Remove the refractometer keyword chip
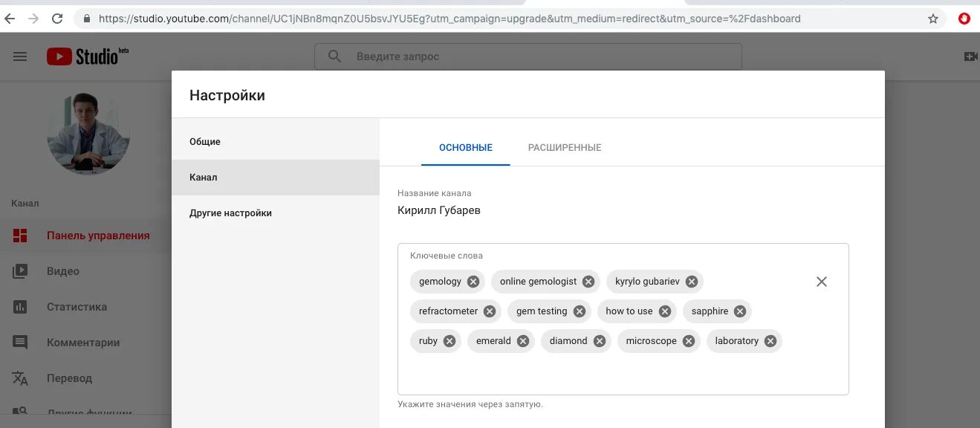 (490, 311)
